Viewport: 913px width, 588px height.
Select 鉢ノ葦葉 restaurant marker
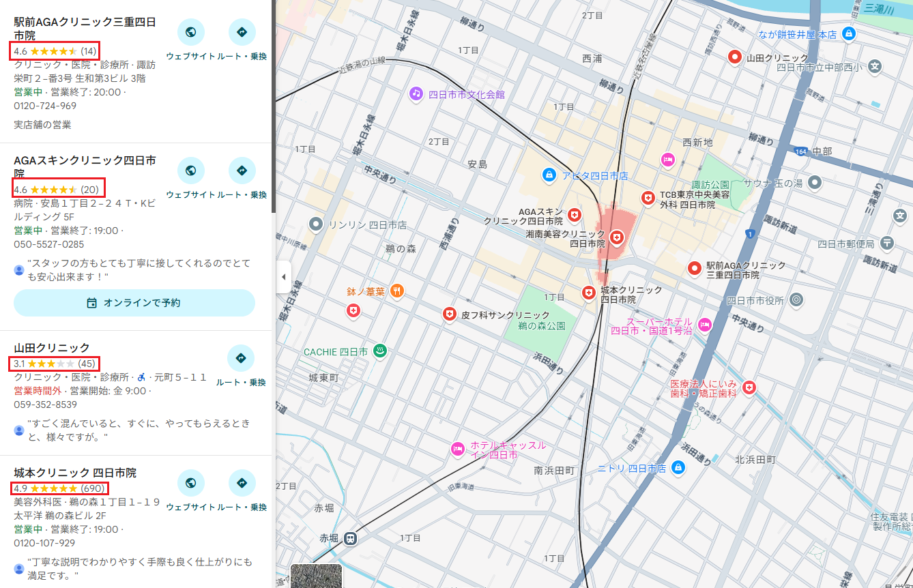tap(397, 291)
